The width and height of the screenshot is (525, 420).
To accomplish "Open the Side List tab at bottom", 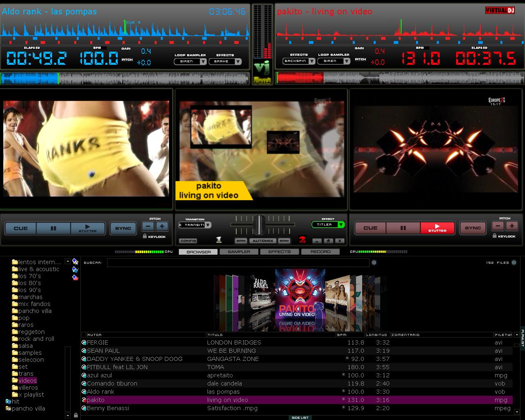I will click(x=300, y=418).
